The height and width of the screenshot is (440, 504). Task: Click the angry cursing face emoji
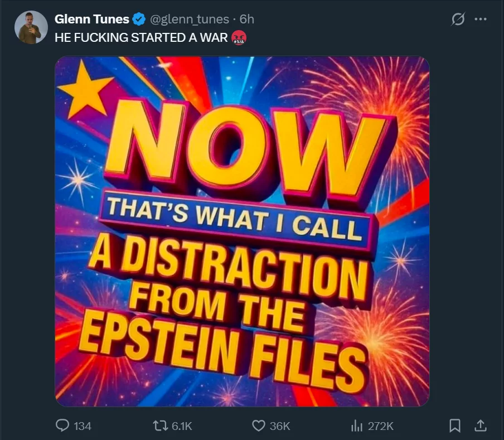tap(239, 38)
